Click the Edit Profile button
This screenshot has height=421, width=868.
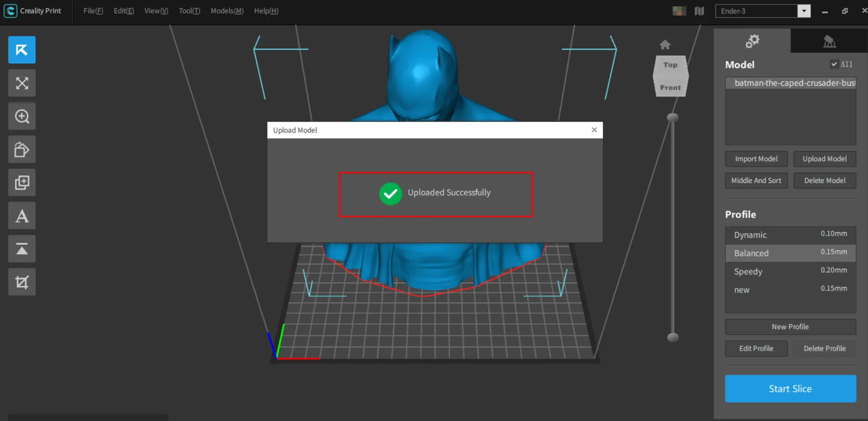756,348
